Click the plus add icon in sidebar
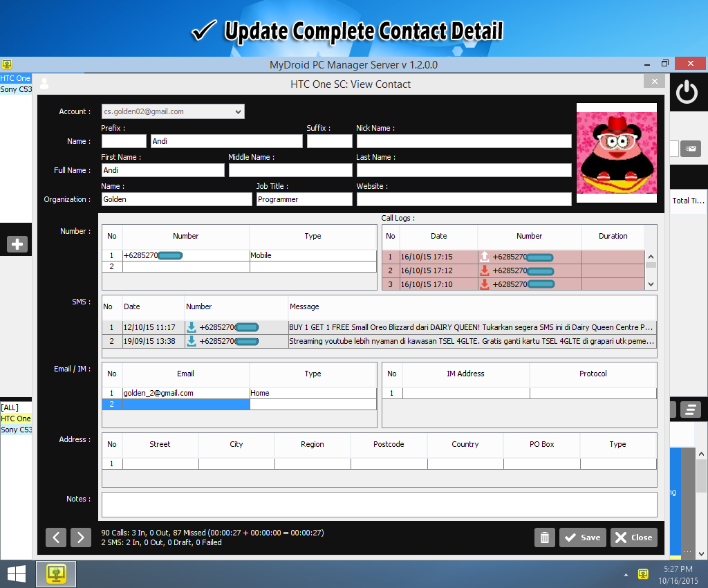This screenshot has width=708, height=588. coord(17,244)
